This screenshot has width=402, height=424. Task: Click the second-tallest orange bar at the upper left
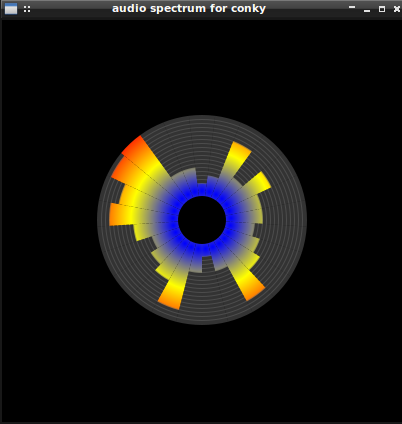pos(122,169)
